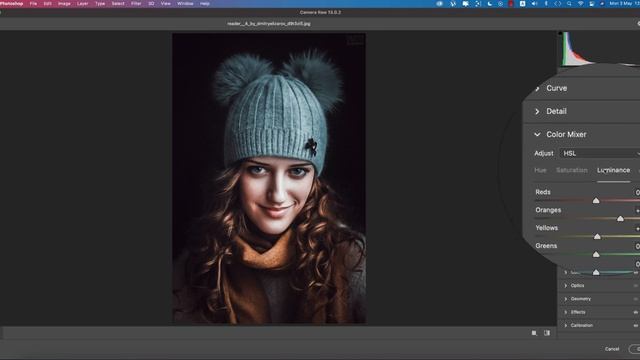Image resolution: width=640 pixels, height=360 pixels.
Task: Click the histogram display
Action: click(599, 49)
